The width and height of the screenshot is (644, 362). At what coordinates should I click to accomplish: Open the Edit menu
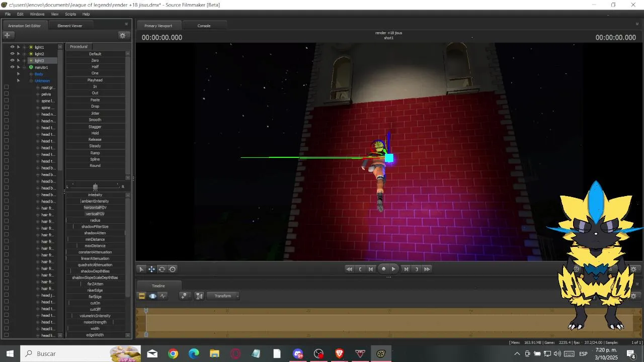pyautogui.click(x=20, y=14)
